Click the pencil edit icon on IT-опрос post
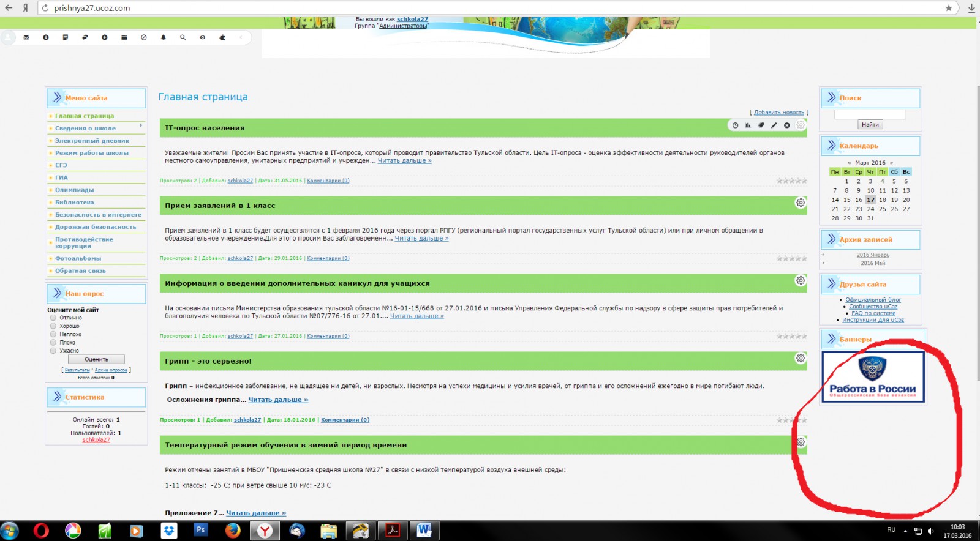The width and height of the screenshot is (980, 541). 774,125
